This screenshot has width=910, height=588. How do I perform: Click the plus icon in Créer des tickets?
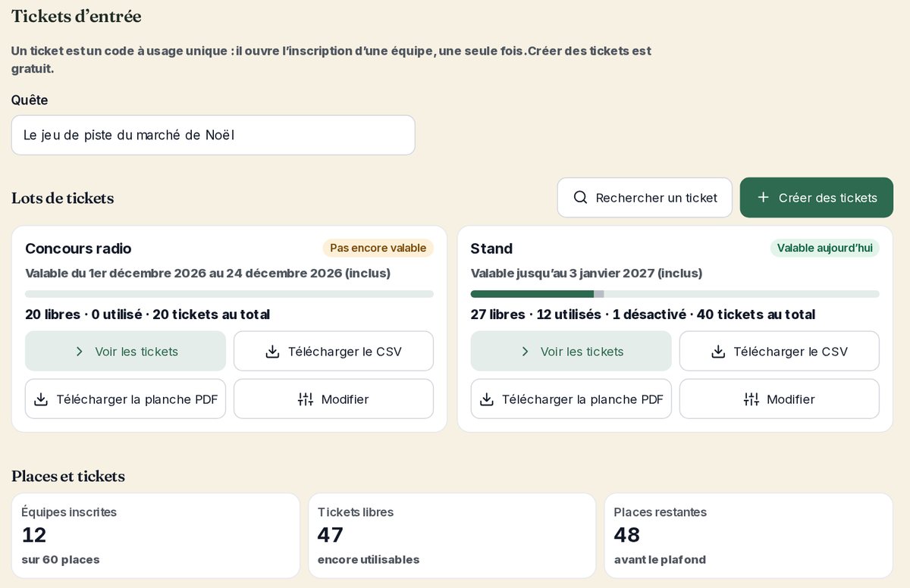pos(763,198)
